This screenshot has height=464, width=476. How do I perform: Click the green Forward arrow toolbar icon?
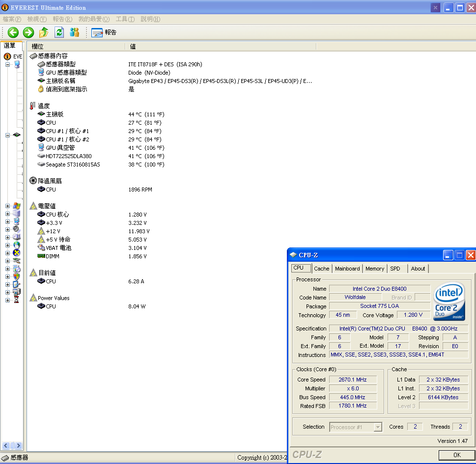click(x=28, y=32)
